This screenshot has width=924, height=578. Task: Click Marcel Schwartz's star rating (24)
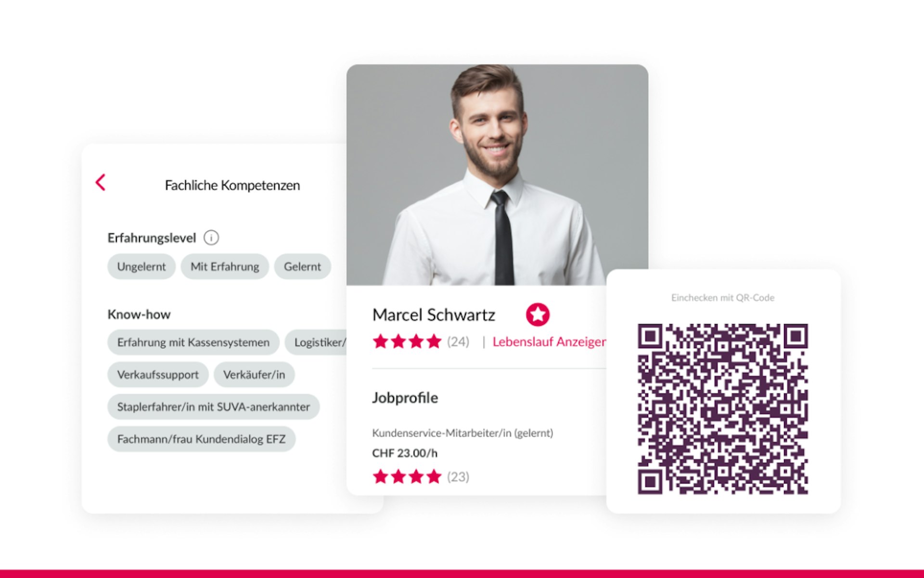click(x=421, y=342)
